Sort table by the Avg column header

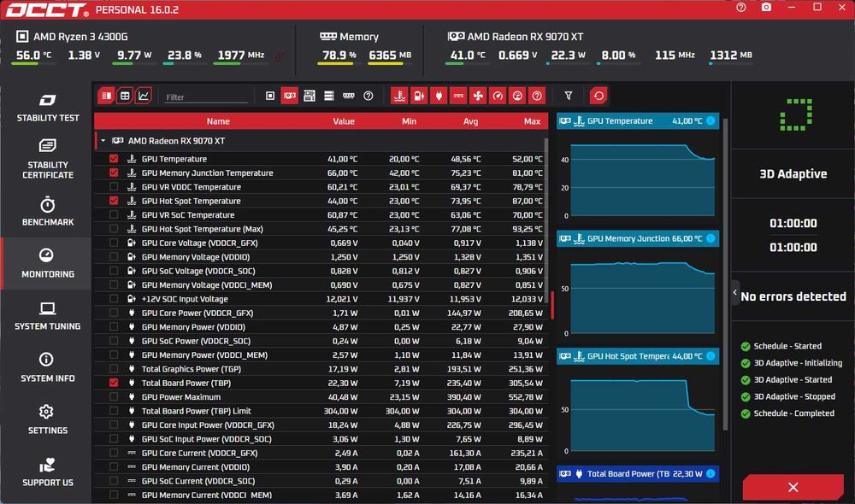[470, 121]
